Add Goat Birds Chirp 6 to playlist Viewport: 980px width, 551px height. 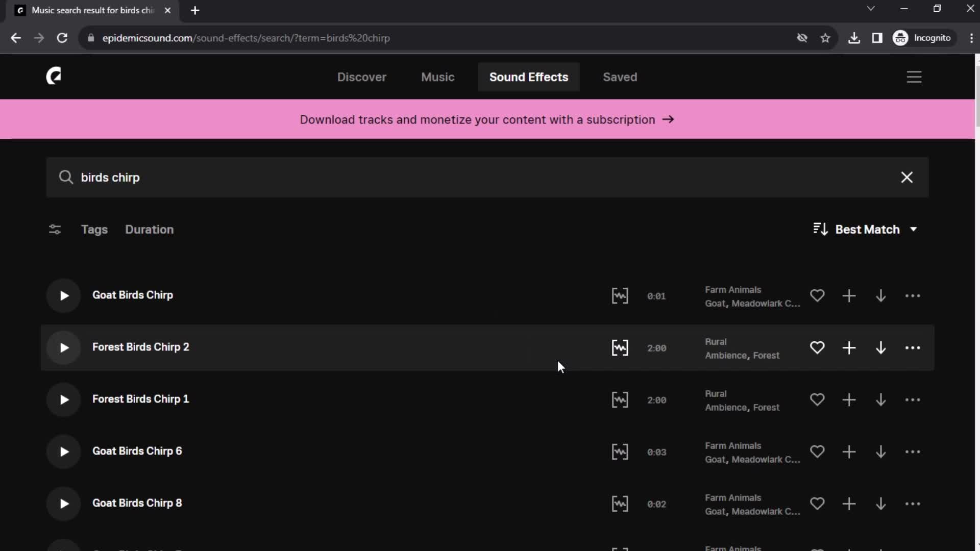[849, 452]
